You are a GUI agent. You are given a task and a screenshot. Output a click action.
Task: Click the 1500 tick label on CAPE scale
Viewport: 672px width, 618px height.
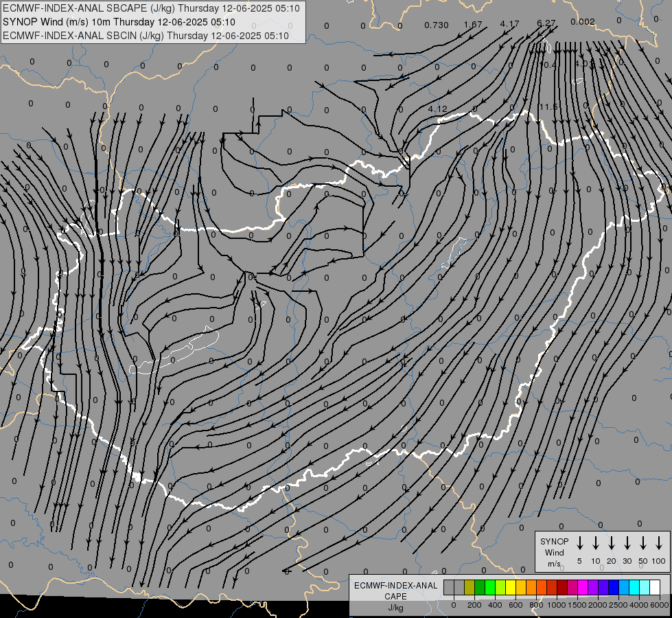pyautogui.click(x=577, y=605)
